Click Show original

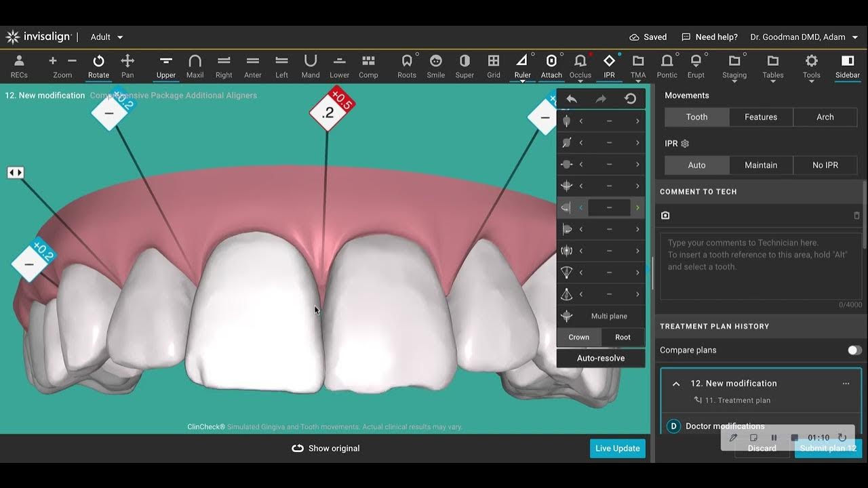point(325,449)
